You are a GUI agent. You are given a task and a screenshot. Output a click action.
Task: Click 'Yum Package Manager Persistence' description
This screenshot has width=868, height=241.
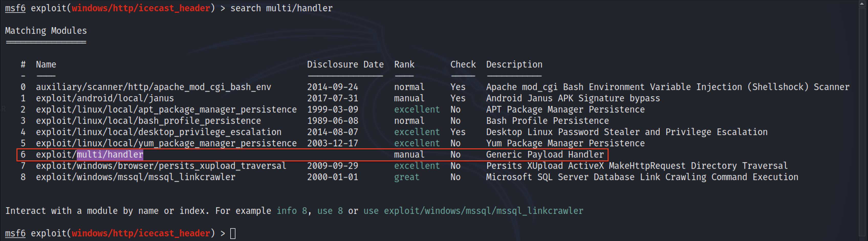(x=566, y=143)
